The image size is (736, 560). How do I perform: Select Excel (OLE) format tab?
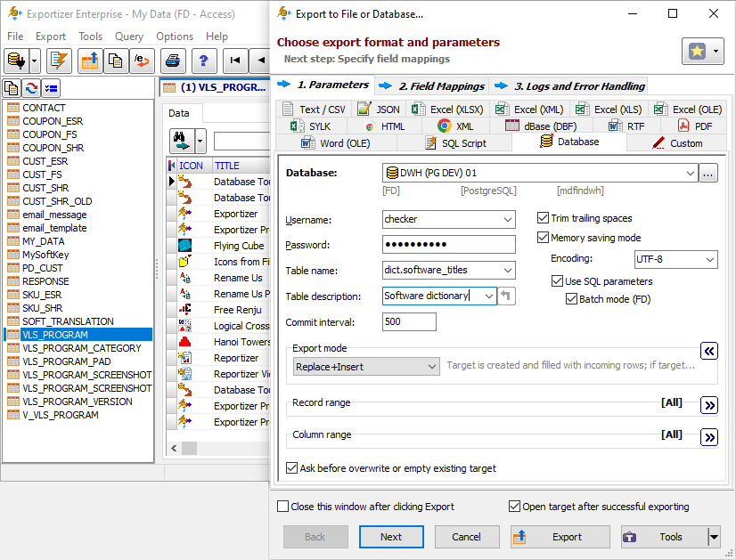click(x=688, y=110)
